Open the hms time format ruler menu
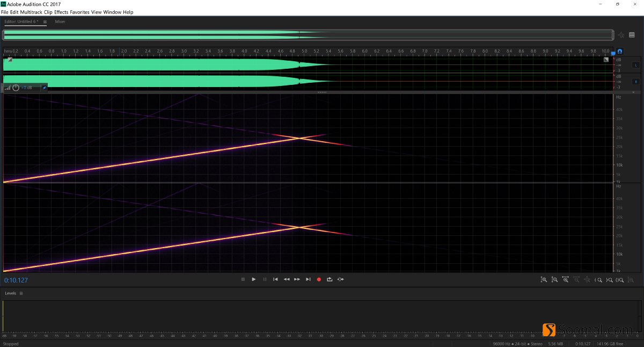The image size is (644, 347). (8, 50)
